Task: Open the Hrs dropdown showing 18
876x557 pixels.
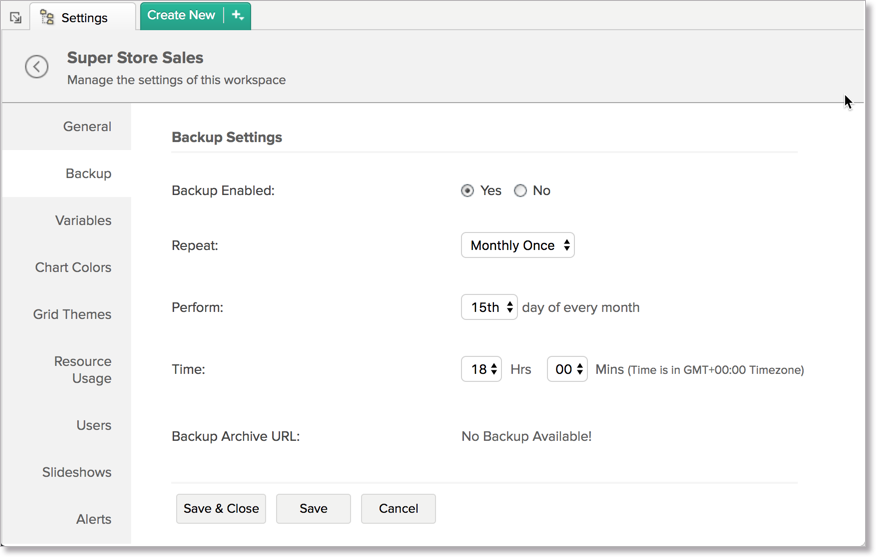Action: tap(481, 369)
